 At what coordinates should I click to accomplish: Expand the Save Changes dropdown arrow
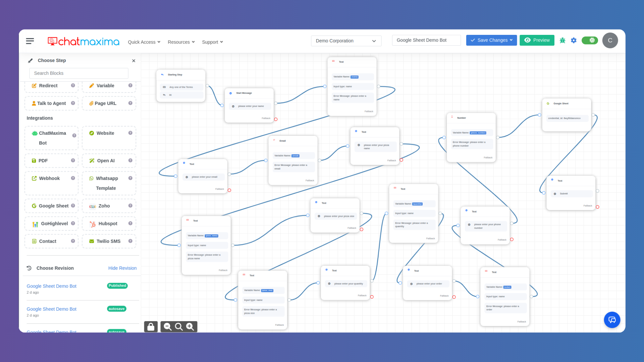pos(511,40)
